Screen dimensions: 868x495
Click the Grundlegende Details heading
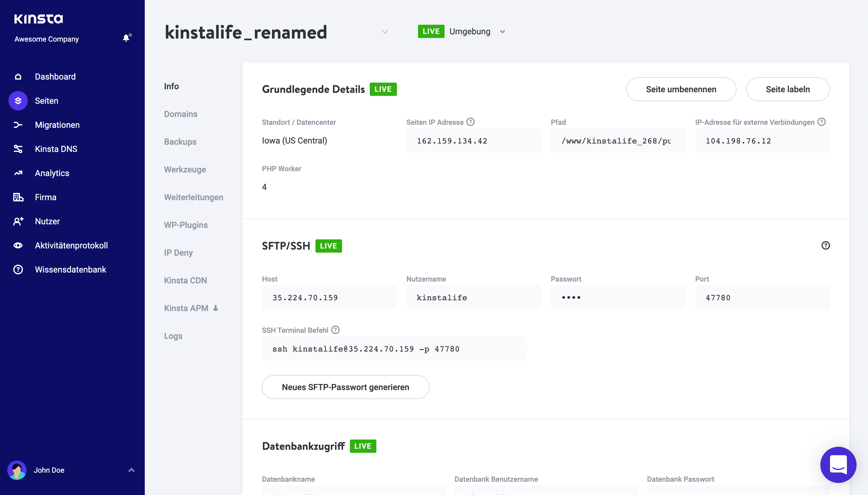[313, 89]
